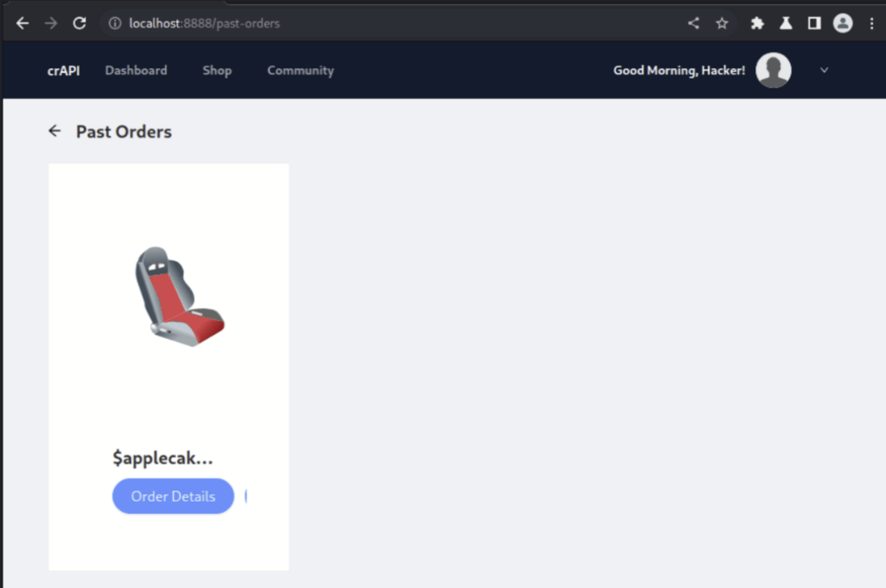Click the car seat product image
The width and height of the screenshot is (886, 588).
tap(178, 297)
